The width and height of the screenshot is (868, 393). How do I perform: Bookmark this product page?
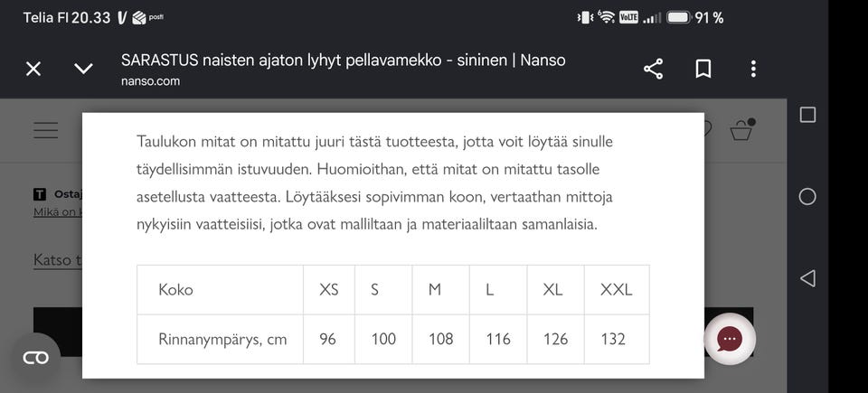point(703,70)
